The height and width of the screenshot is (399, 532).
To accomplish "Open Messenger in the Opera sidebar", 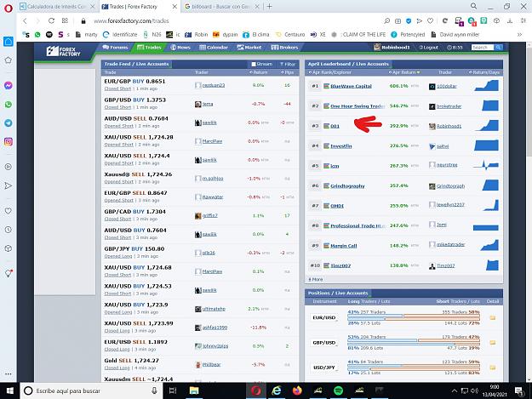I will tap(9, 85).
